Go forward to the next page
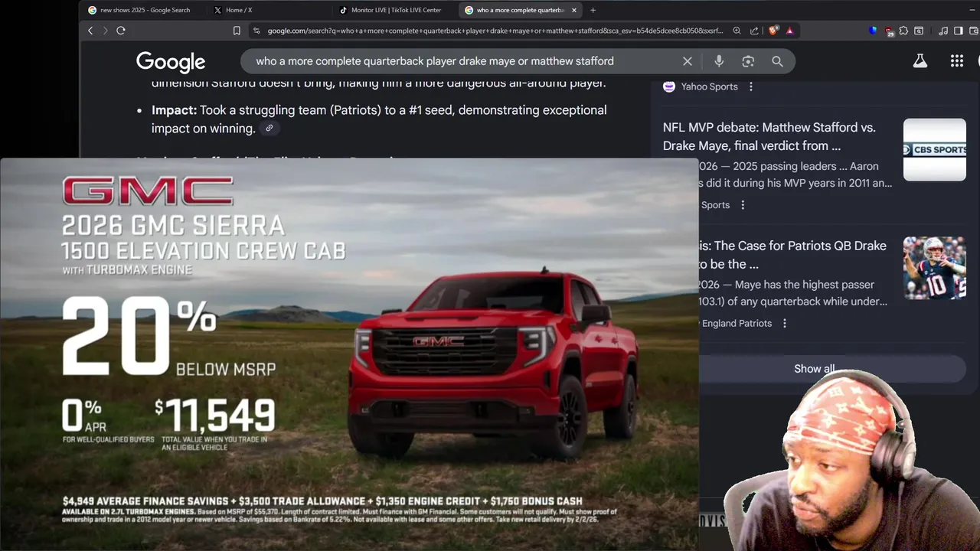980x551 pixels. (x=104, y=31)
